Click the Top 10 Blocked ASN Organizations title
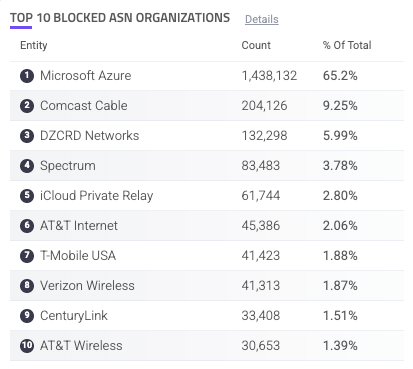 (x=120, y=18)
